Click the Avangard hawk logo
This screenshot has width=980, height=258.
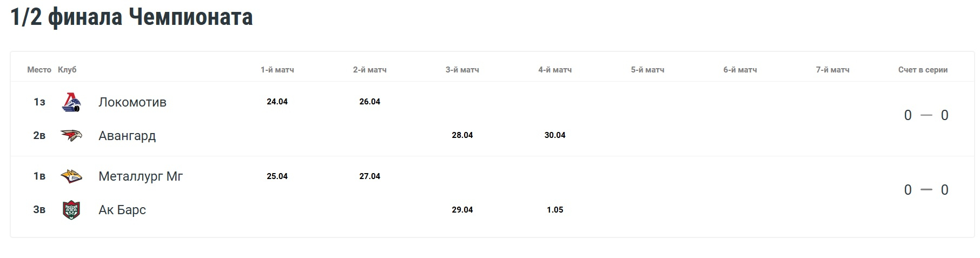click(x=71, y=135)
